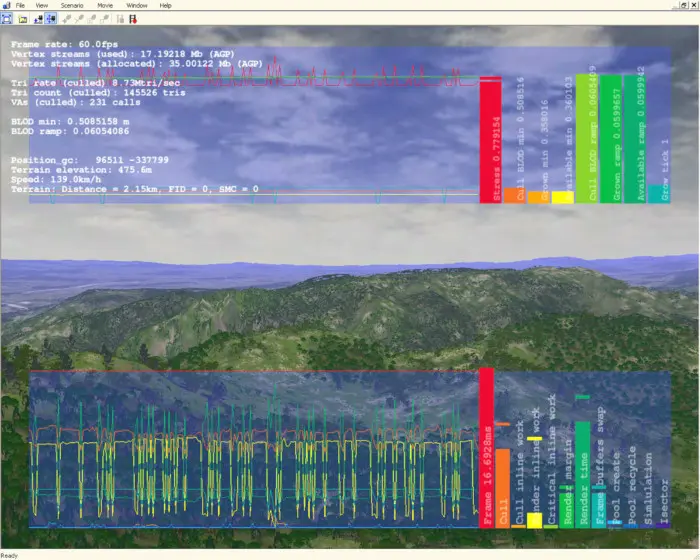
Task: Click the open folder toolbar icon
Action: tap(23, 19)
